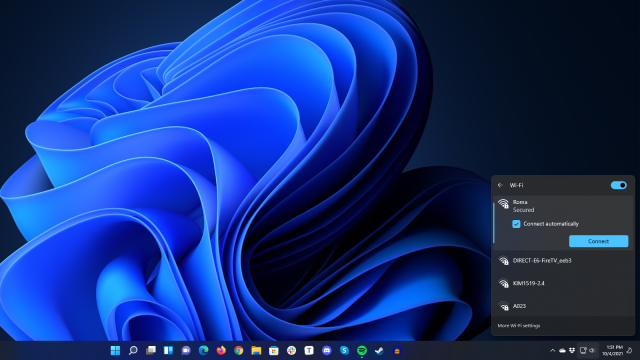Show hidden icons tray chevron
This screenshot has height=360, width=640.
point(552,350)
